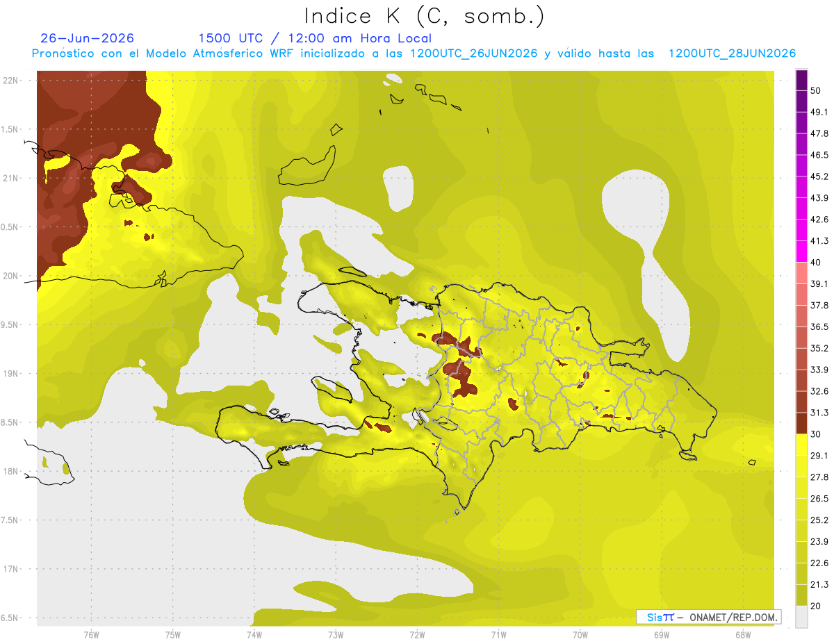The width and height of the screenshot is (834, 644).
Task: Select the '26-Jun-2026' date text
Action: tap(88, 38)
